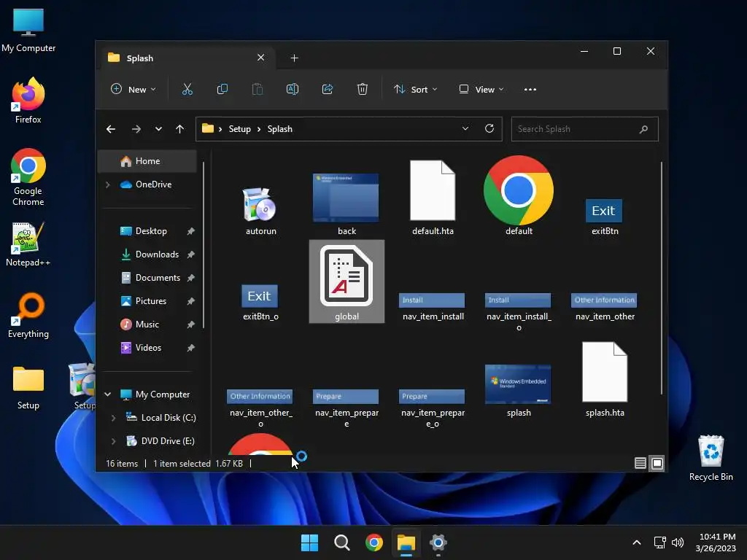Expand address bar history dropdown
The height and width of the screenshot is (560, 747).
pos(465,128)
